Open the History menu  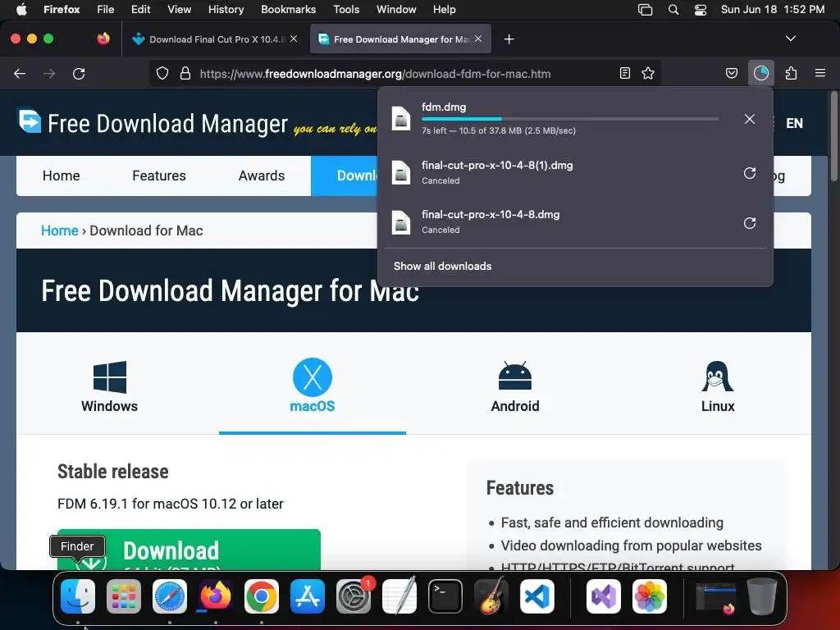(226, 10)
